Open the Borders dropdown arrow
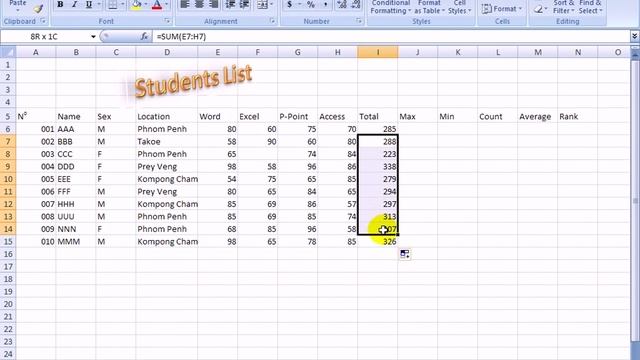 click(122, 4)
